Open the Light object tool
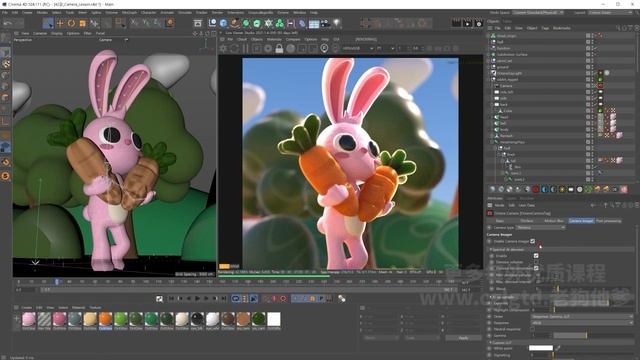 tap(337, 23)
